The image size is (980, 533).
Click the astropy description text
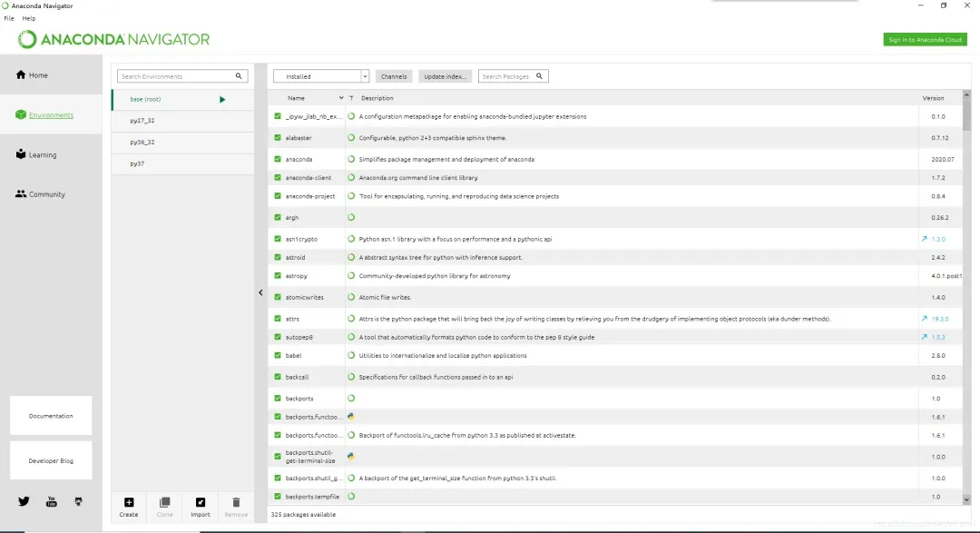(435, 276)
